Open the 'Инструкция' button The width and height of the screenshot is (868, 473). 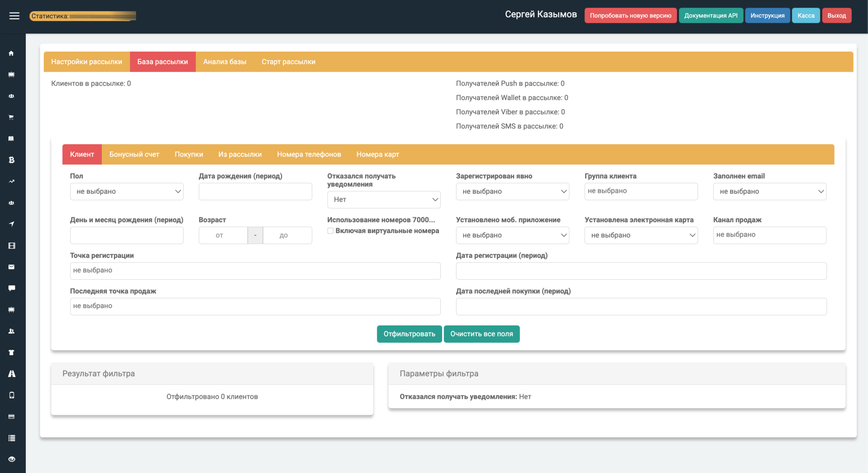768,16
